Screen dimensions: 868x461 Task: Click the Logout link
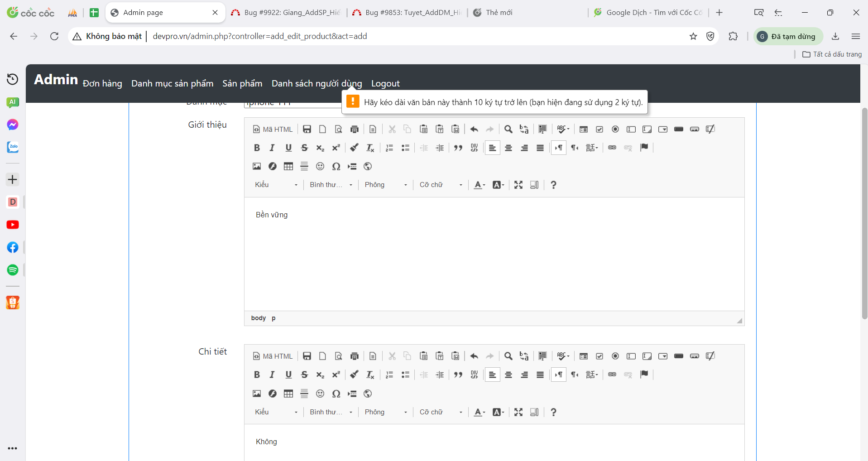[385, 83]
